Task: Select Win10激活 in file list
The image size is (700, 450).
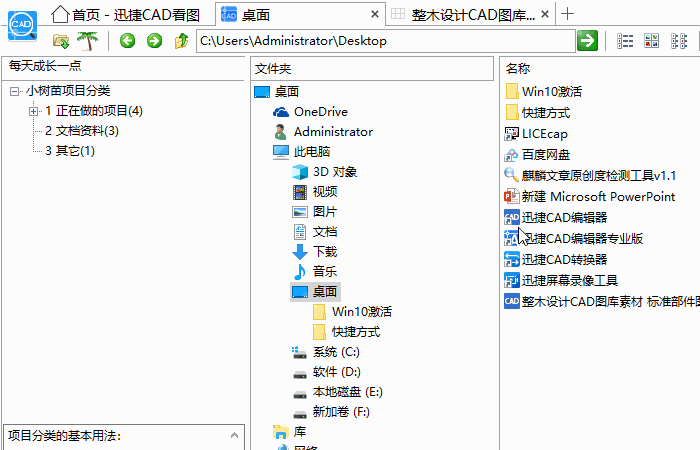Action: pyautogui.click(x=552, y=92)
